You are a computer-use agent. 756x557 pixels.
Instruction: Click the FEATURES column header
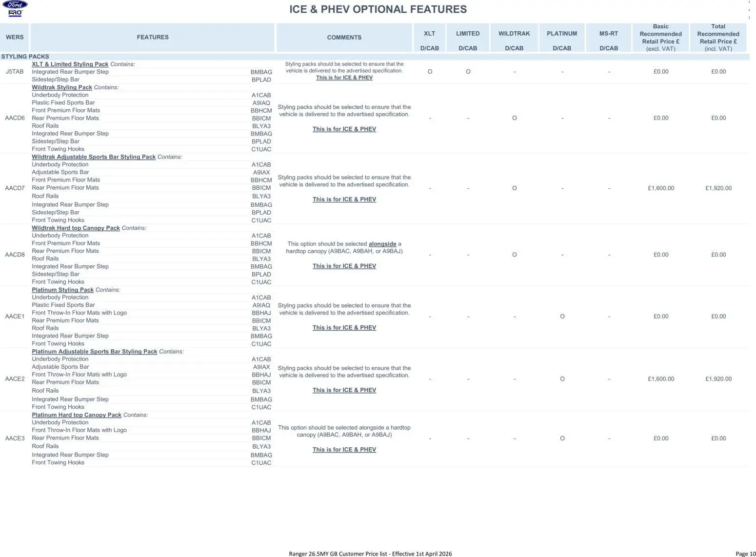[x=153, y=37]
